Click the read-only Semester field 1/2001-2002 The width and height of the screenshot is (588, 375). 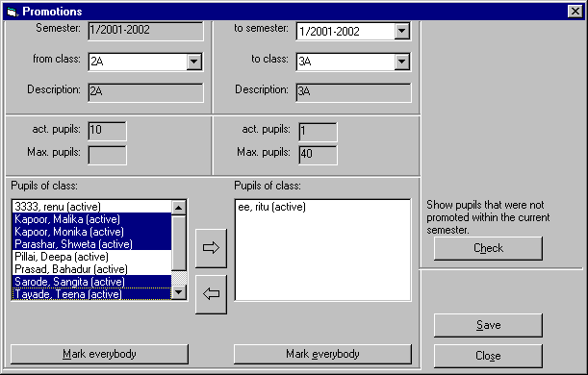(146, 31)
